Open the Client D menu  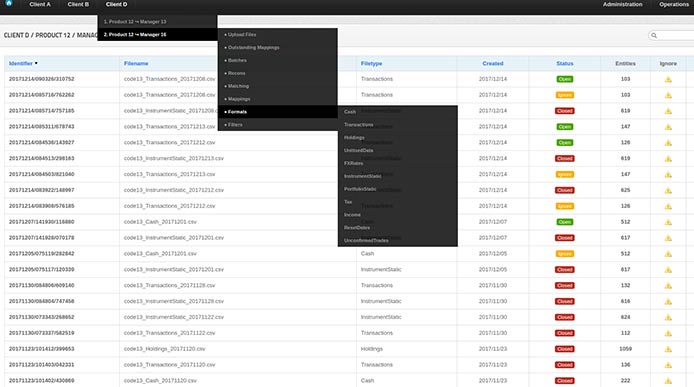116,4
